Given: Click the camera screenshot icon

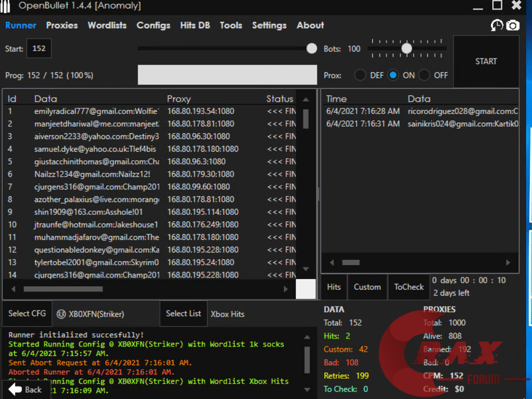Looking at the screenshot, I should click(513, 25).
